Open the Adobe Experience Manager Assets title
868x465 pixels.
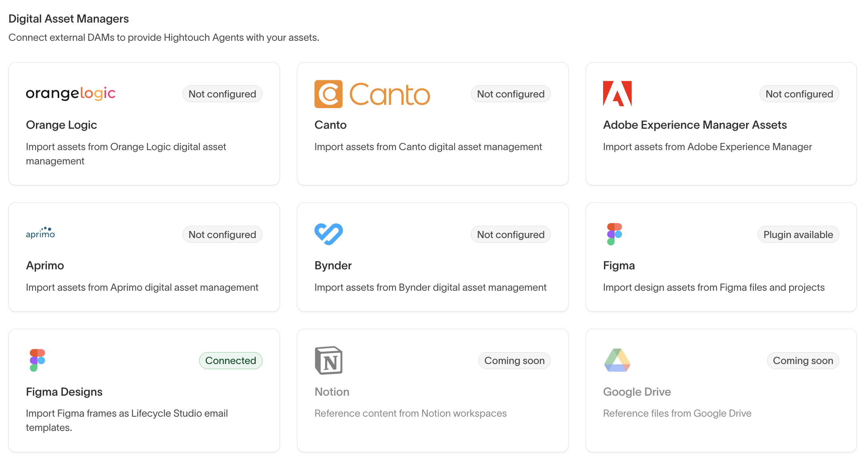click(695, 125)
